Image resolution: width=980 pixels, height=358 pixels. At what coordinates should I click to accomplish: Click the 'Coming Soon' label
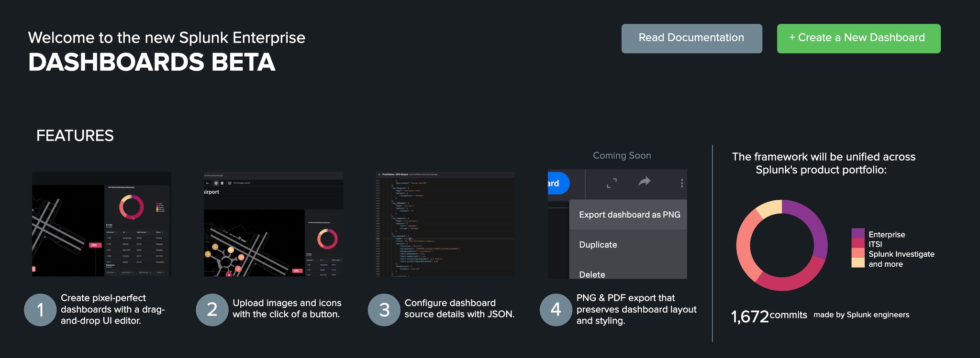coord(622,155)
